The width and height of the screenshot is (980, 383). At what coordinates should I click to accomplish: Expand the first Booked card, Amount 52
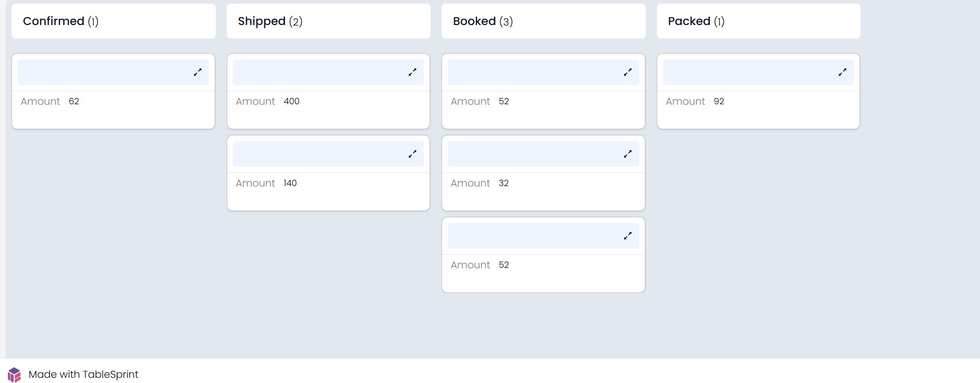628,72
